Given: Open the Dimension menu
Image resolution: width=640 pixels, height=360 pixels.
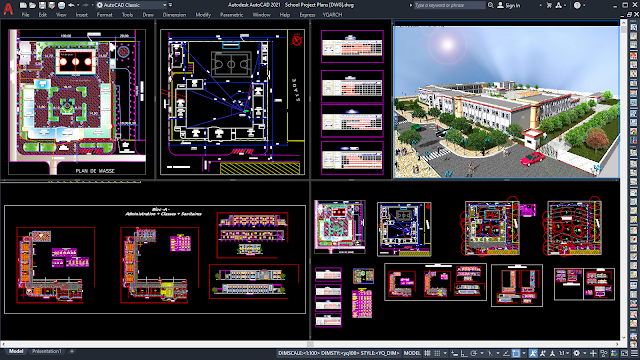Looking at the screenshot, I should pos(174,15).
